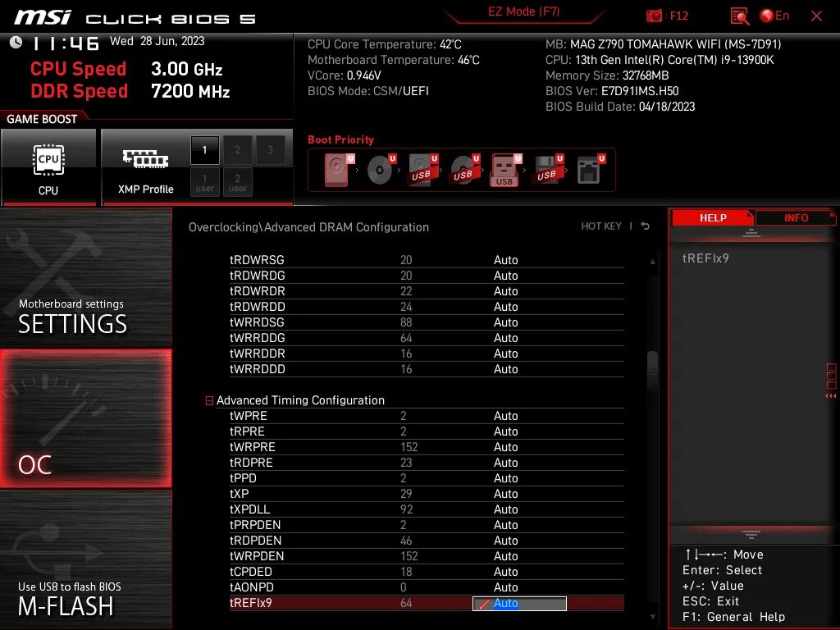The image size is (840, 630).
Task: Select the USB key boot device icon
Action: point(505,170)
